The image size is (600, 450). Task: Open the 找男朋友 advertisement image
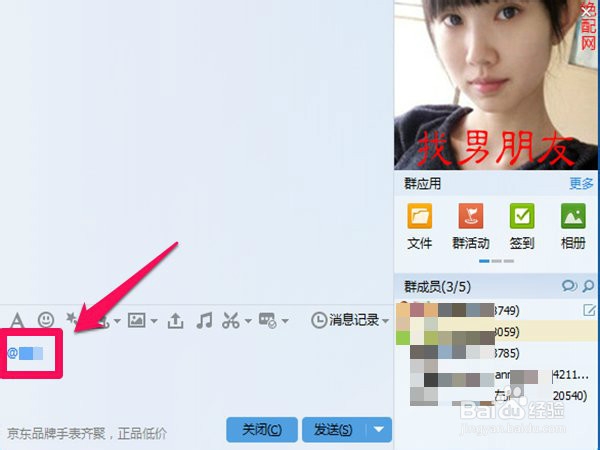(496, 85)
